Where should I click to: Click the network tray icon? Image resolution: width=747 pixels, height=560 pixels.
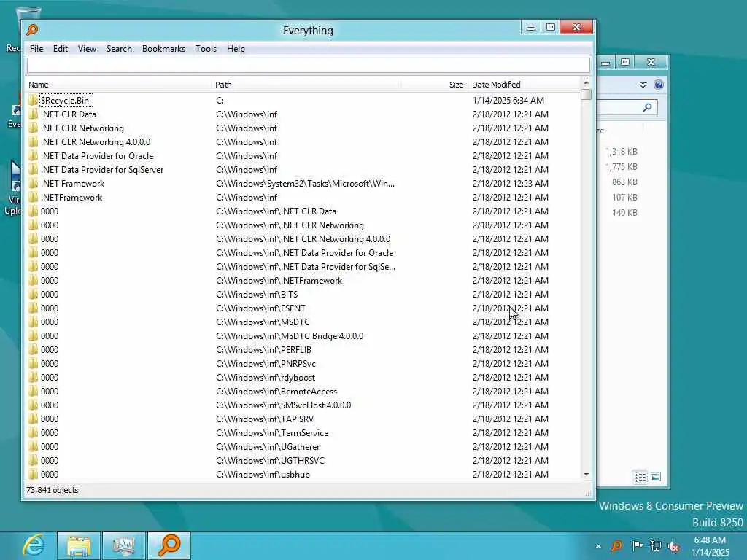tap(656, 545)
